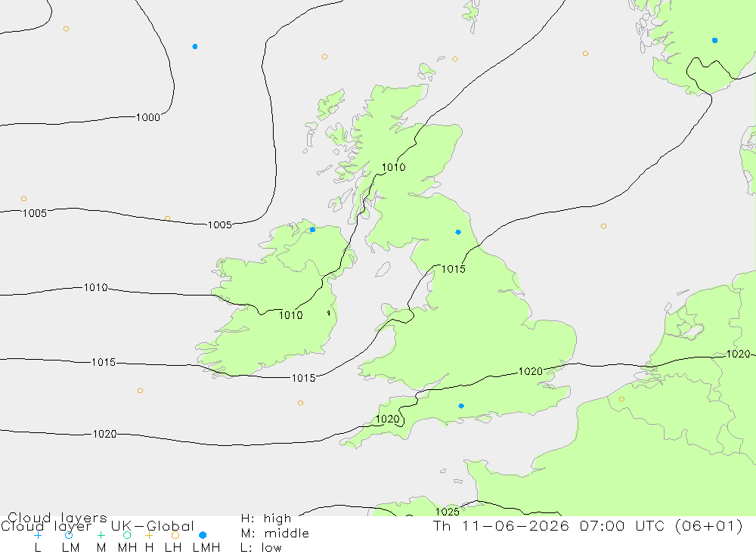The height and width of the screenshot is (554, 756).
Task: Click the '1015' isobar label over northern England
Action: pos(454,269)
